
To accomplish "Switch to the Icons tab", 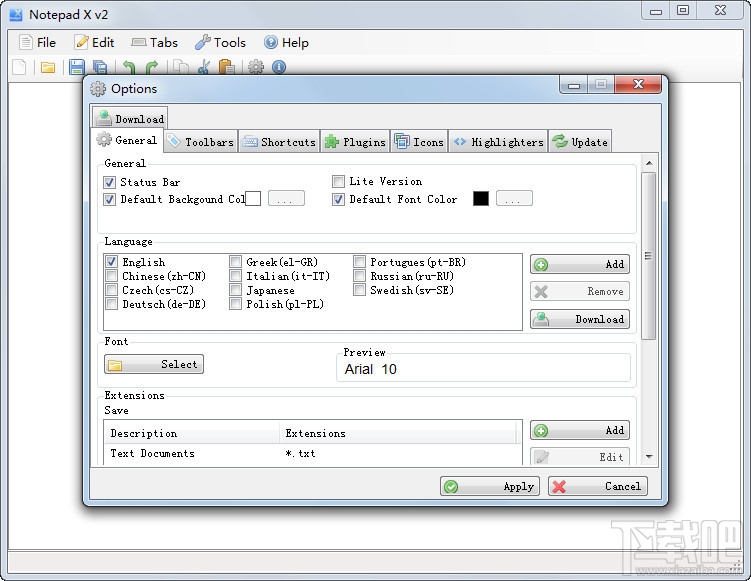I will click(x=419, y=142).
